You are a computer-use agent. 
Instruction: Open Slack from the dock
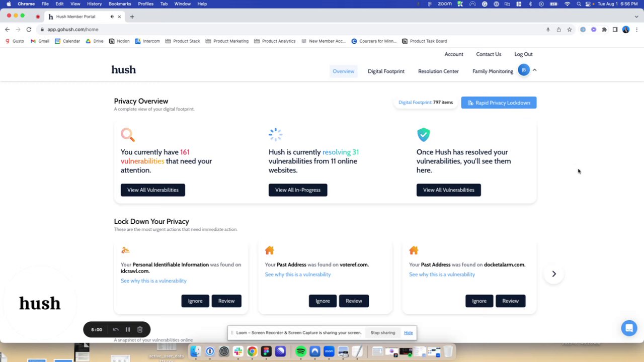pos(238,351)
